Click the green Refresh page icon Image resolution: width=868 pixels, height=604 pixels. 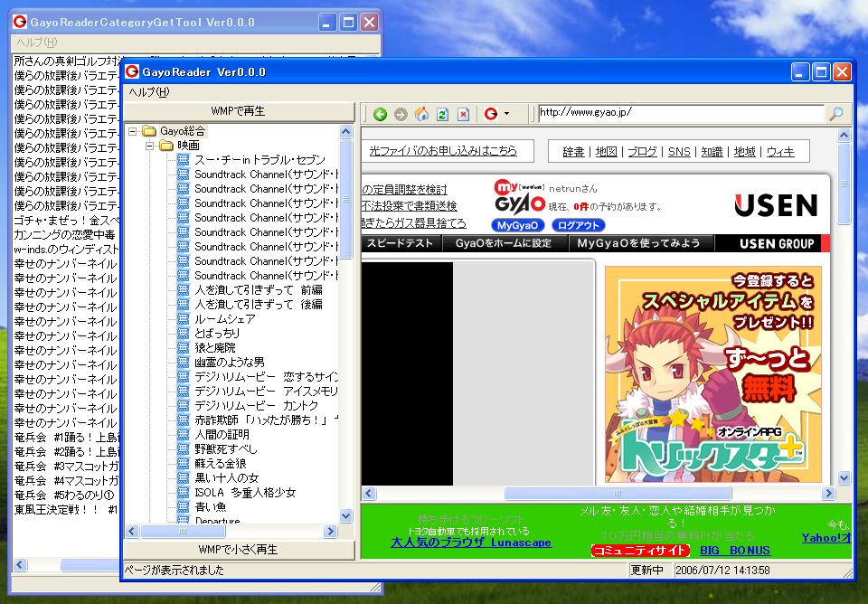[442, 114]
